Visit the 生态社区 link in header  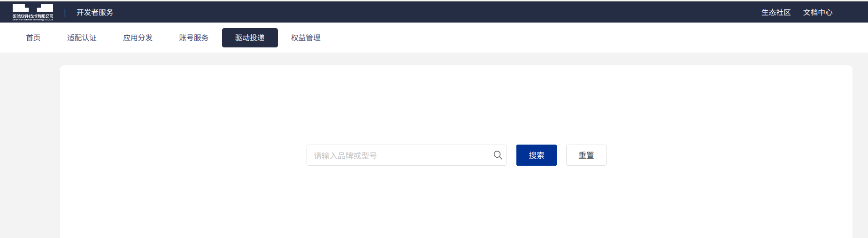776,12
